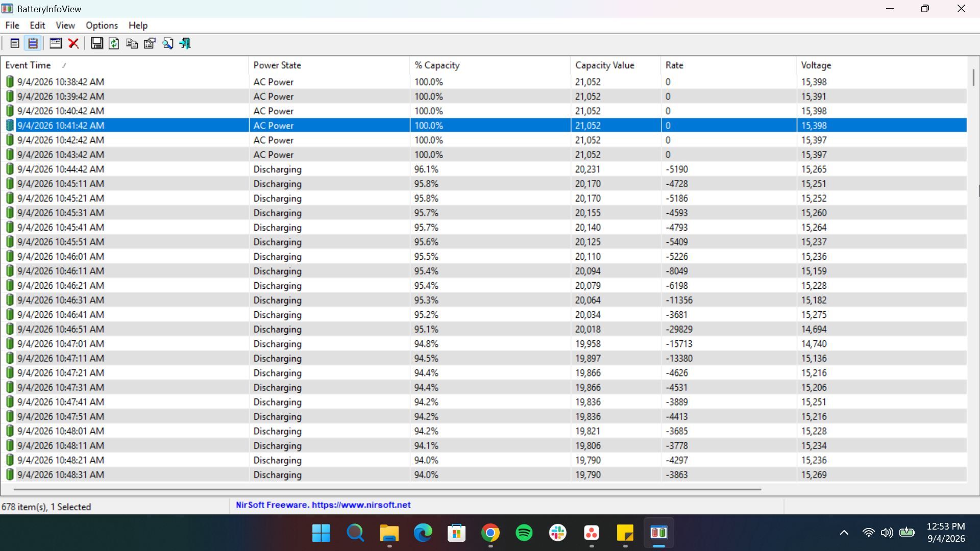Select the 10:46:51 AM log row

click(x=483, y=329)
